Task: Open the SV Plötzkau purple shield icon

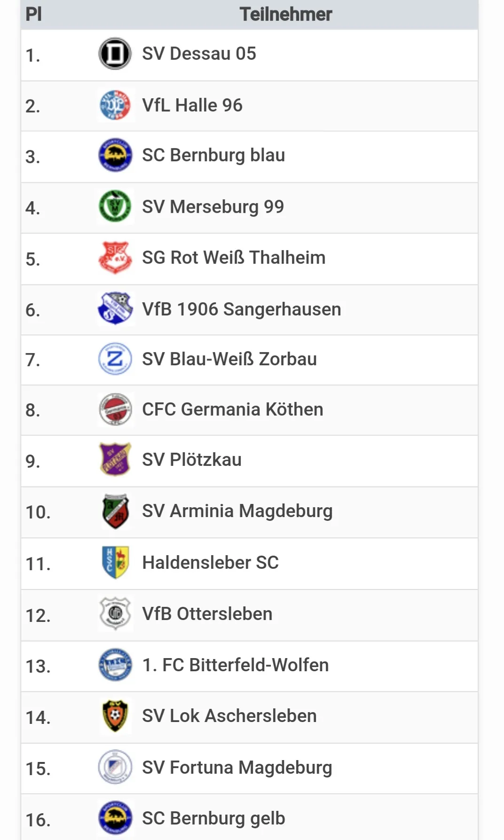Action: pyautogui.click(x=115, y=459)
